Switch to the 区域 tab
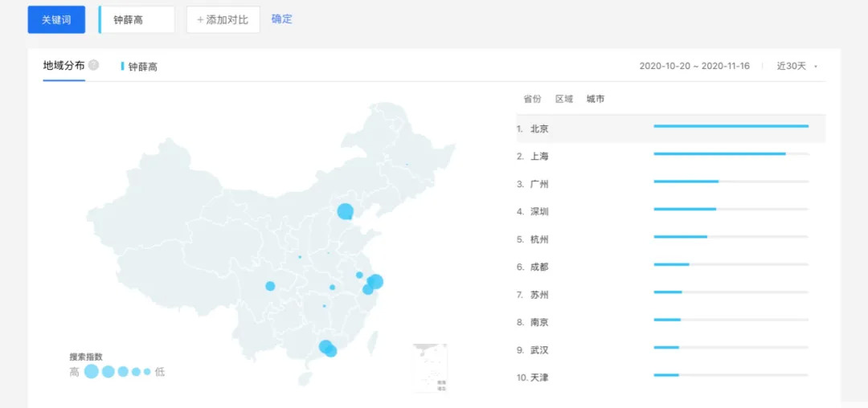 tap(564, 99)
